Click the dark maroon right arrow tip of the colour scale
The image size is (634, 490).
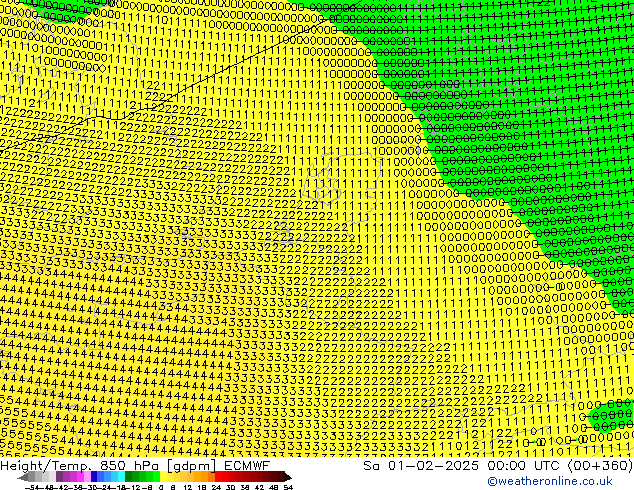coord(287,477)
